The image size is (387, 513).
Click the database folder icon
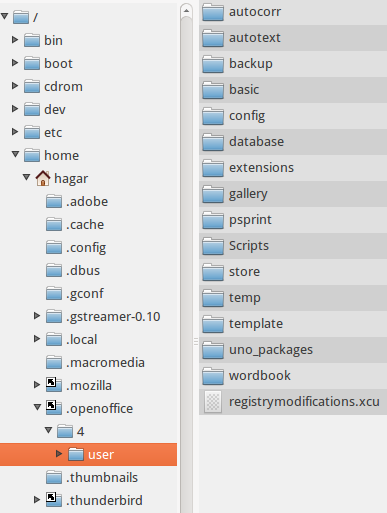coord(213,142)
